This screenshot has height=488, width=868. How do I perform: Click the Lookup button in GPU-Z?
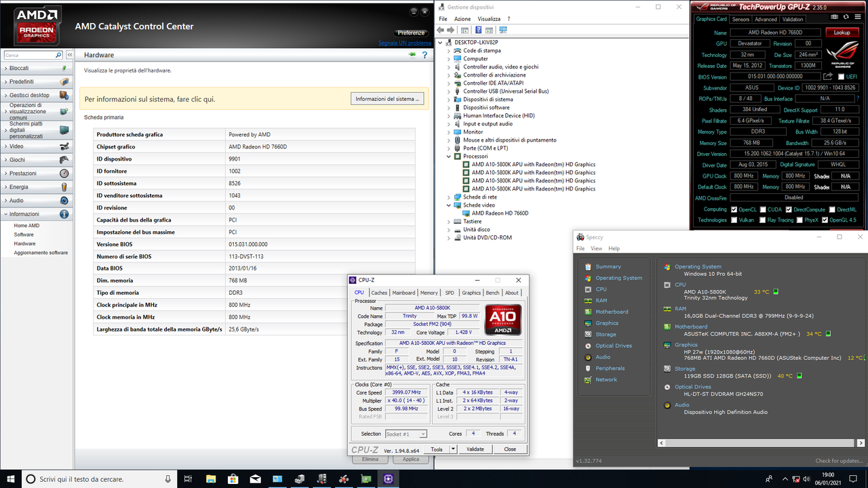[842, 33]
